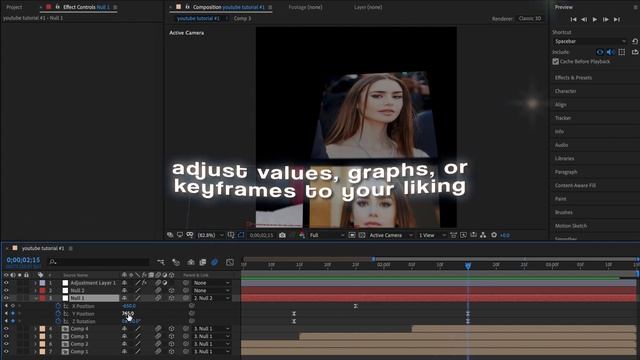Toggle include video in preview
The image size is (640, 360).
600,52
